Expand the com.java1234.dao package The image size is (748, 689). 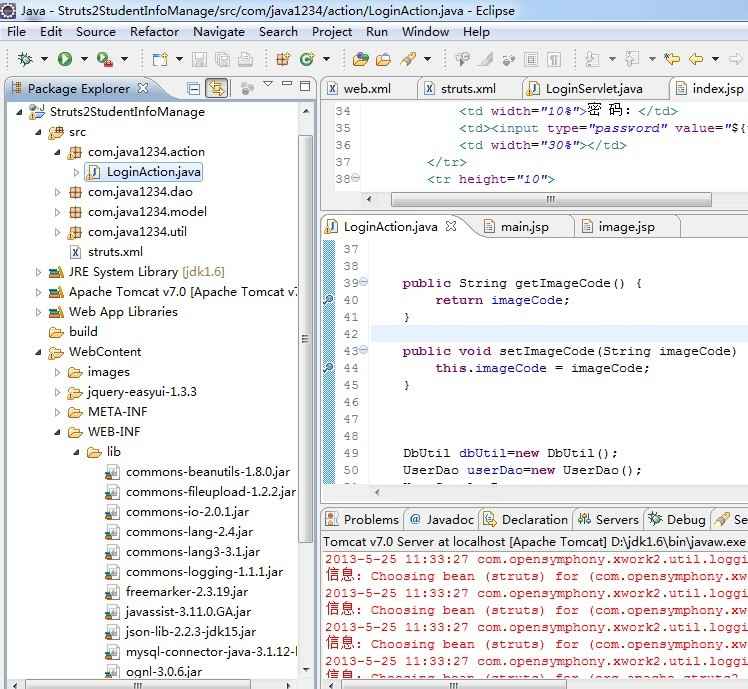58,192
